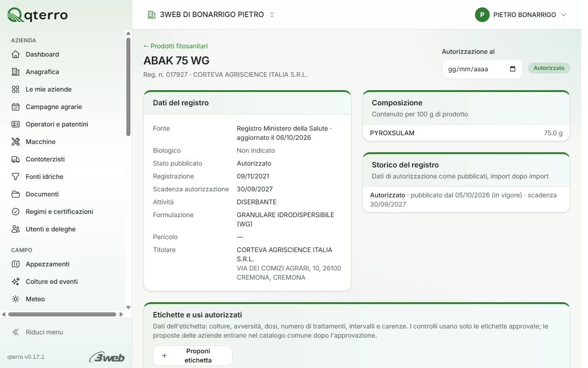Click the Regimi e certificazioni badge icon

(x=16, y=212)
